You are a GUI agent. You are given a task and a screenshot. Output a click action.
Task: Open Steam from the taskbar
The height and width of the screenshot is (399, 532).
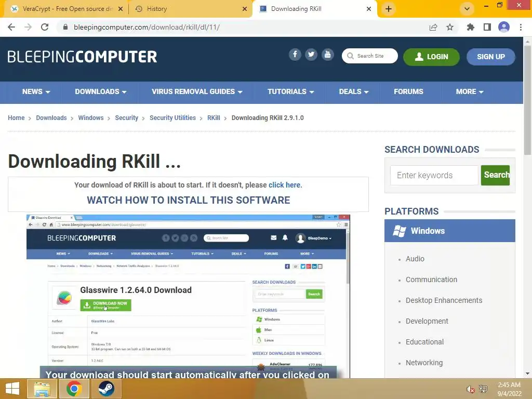pyautogui.click(x=106, y=389)
